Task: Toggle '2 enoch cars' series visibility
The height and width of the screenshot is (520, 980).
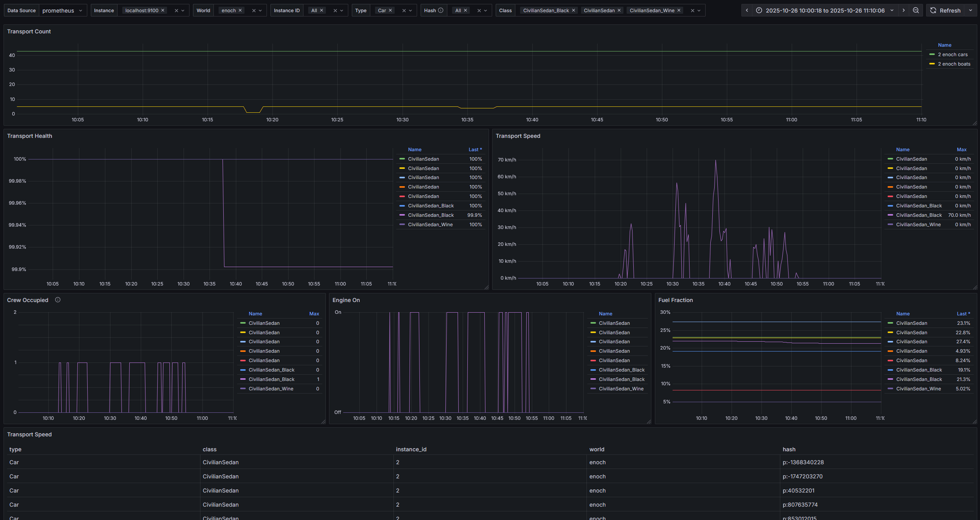Action: coord(952,55)
